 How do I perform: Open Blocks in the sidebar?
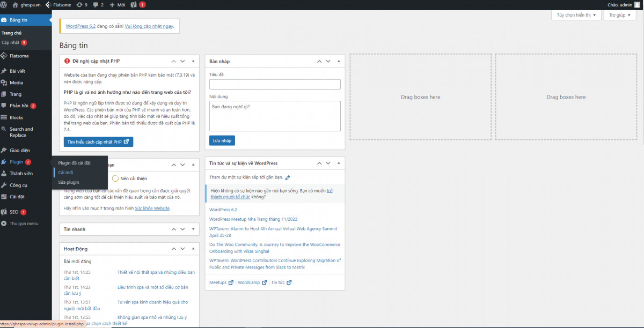coord(26,117)
